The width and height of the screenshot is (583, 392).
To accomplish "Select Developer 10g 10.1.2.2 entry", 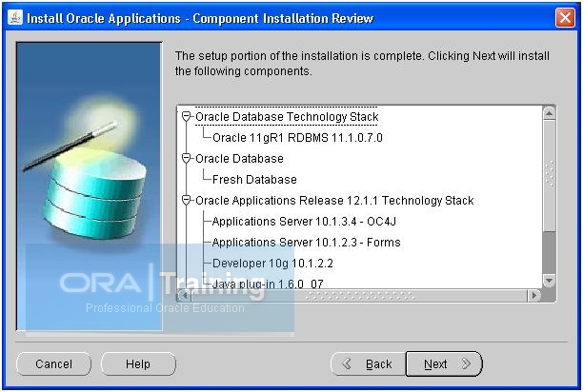I will click(272, 264).
